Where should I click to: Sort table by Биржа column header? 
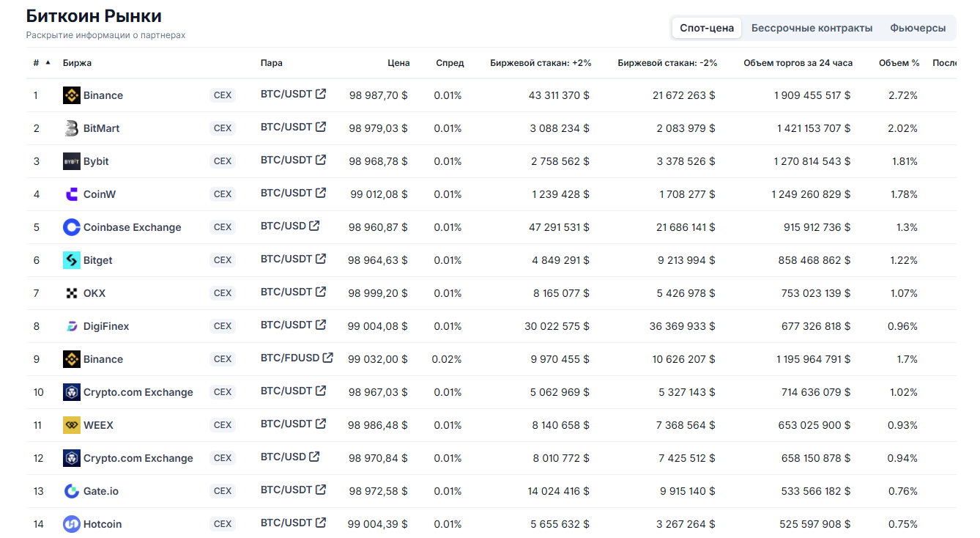coord(77,63)
